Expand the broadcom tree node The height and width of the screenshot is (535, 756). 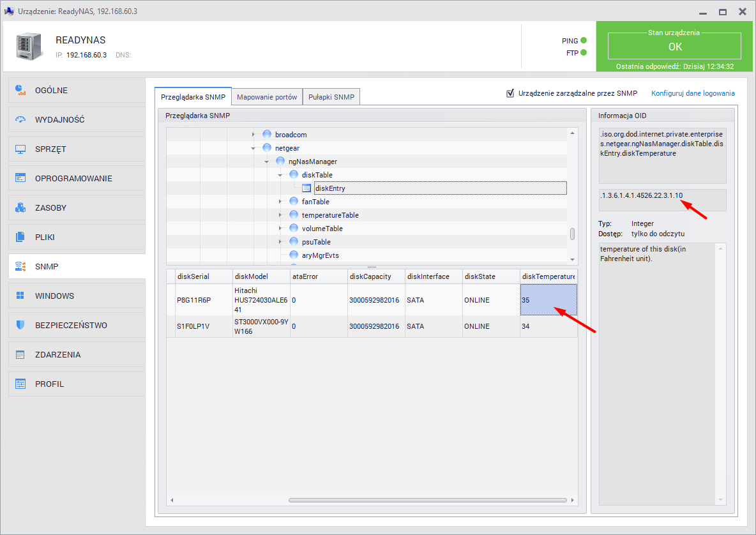(253, 135)
